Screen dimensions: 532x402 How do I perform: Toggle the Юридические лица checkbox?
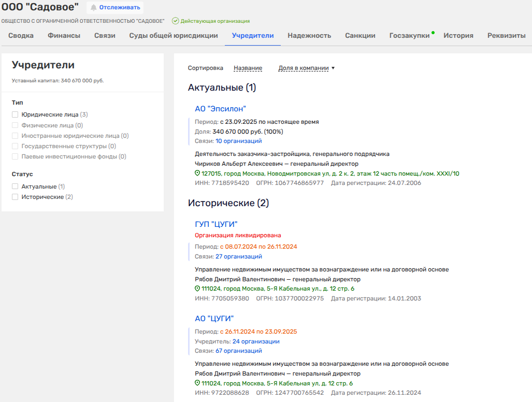coord(16,114)
